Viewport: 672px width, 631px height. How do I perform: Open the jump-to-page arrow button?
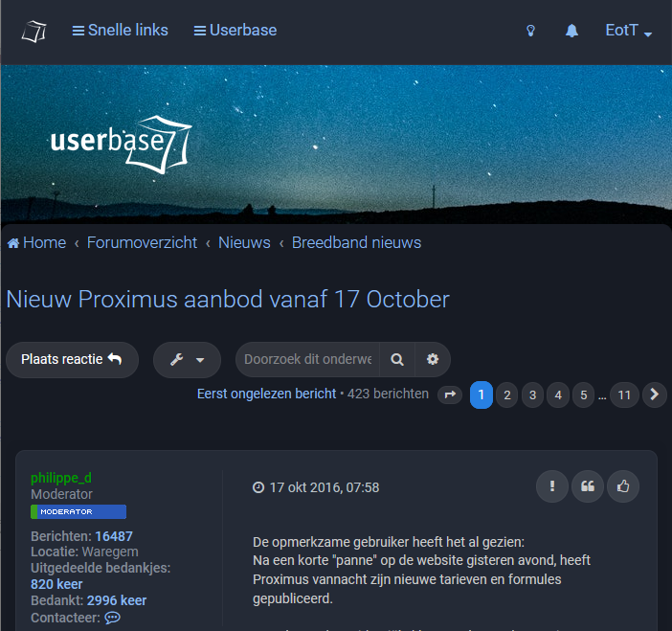[450, 394]
